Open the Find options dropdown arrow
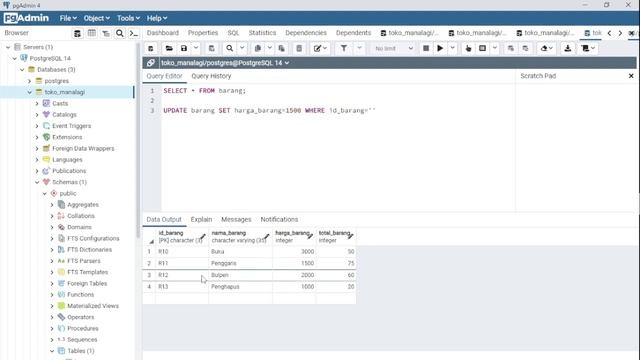The image size is (640, 360). tap(242, 48)
